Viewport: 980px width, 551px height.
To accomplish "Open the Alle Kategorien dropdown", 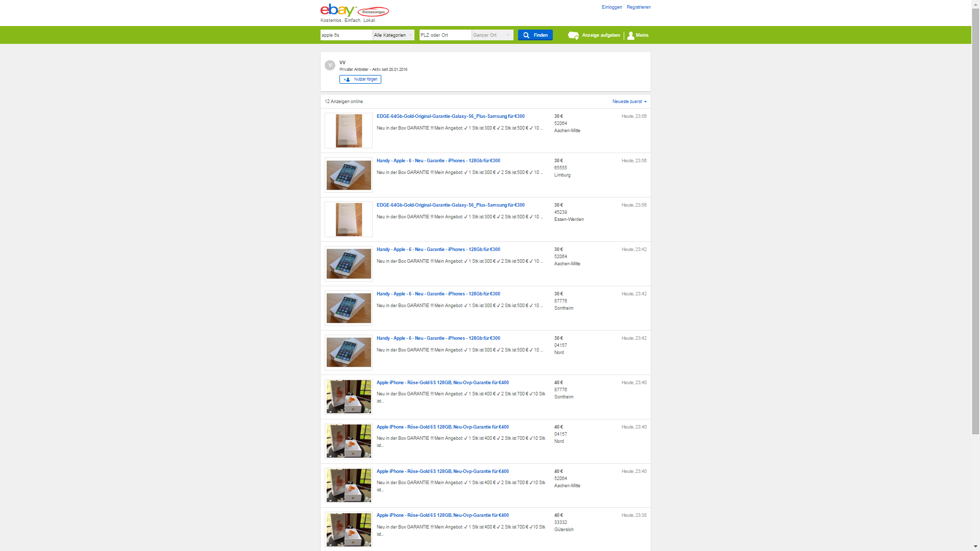I will click(x=393, y=35).
